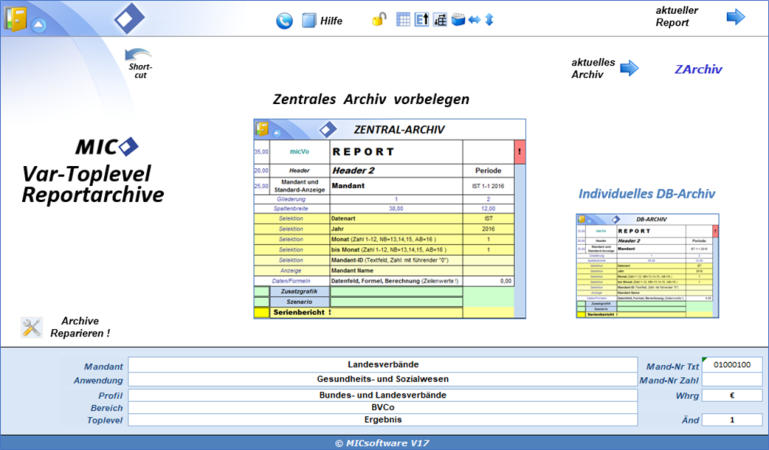The image size is (769, 450).
Task: Open the Individuelles DB-Archiv thumbnail
Action: 645,264
